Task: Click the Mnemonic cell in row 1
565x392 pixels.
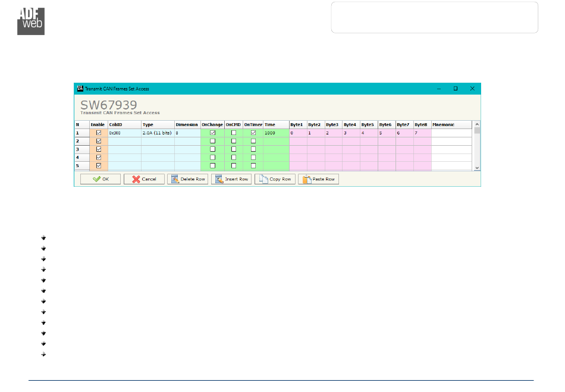Action: (x=451, y=133)
